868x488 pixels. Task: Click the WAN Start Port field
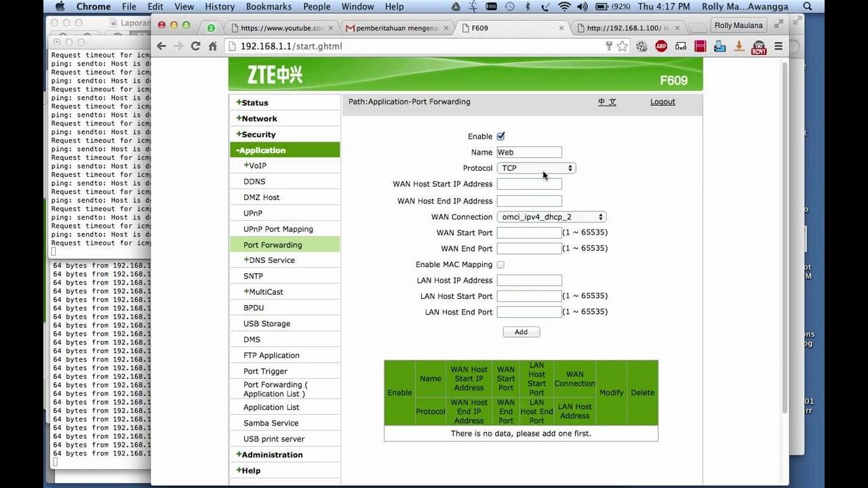pos(529,232)
